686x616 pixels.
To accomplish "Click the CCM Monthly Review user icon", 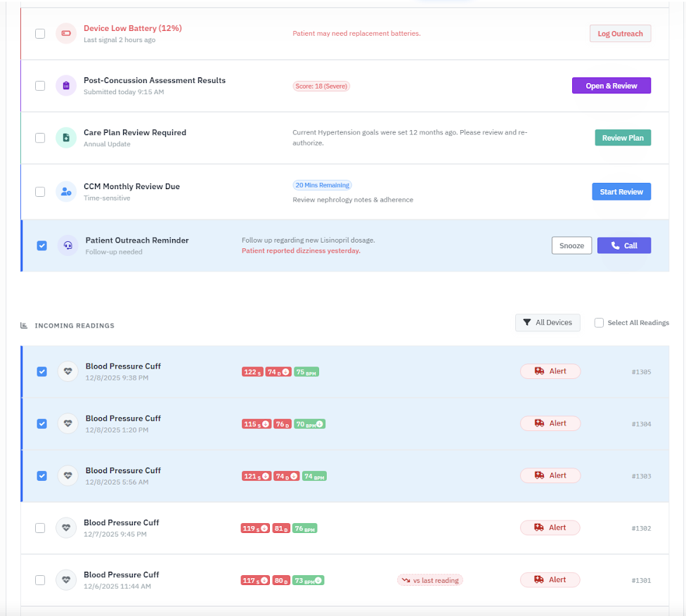I will [66, 191].
